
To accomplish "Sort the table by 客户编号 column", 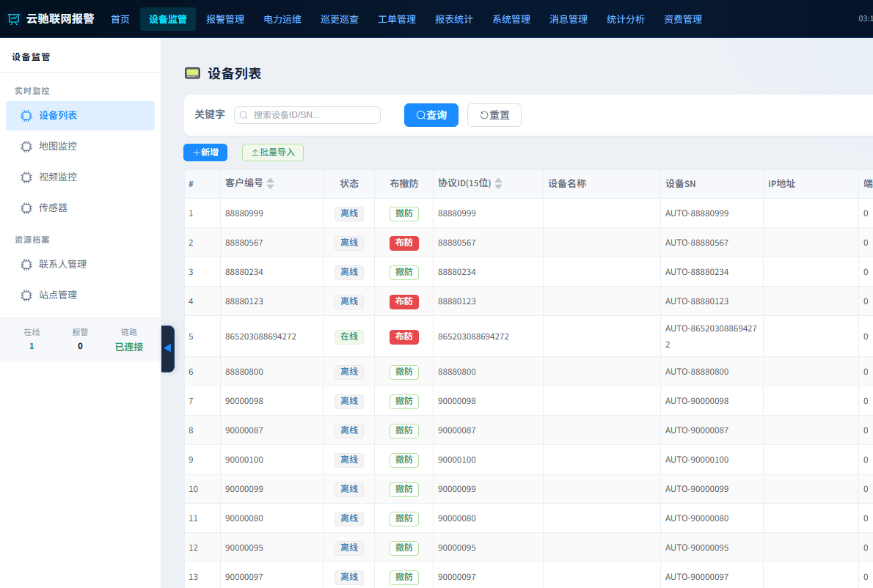I will 271,183.
